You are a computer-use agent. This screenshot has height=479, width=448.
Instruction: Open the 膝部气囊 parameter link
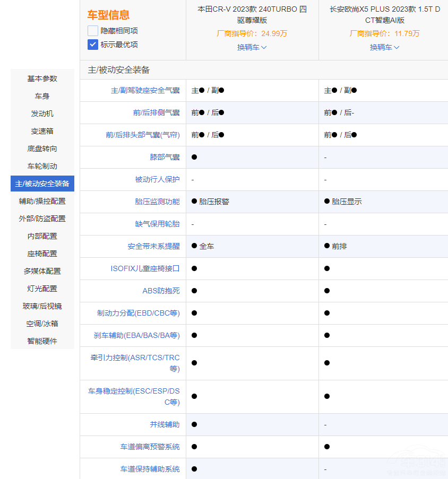click(165, 157)
